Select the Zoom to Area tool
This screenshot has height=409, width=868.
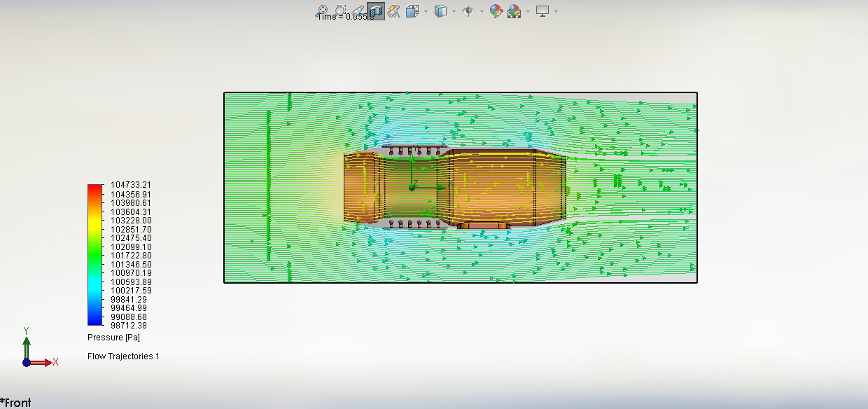(x=340, y=11)
